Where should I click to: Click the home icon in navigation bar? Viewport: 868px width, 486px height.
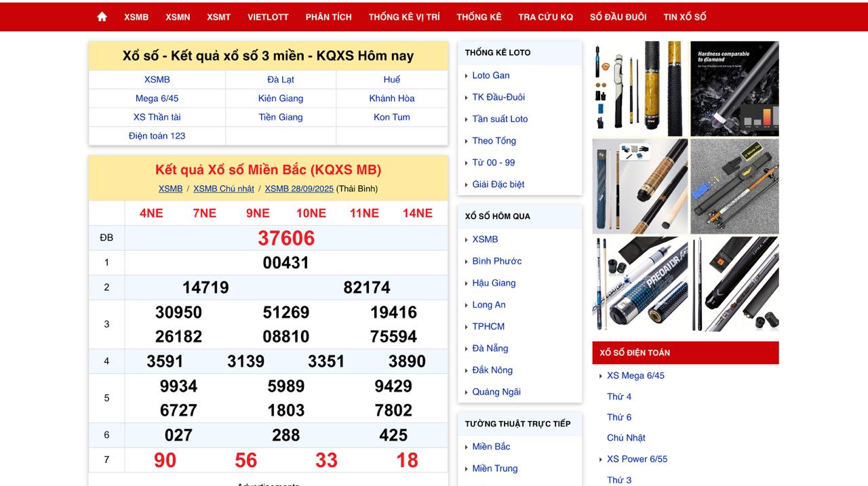coord(102,17)
